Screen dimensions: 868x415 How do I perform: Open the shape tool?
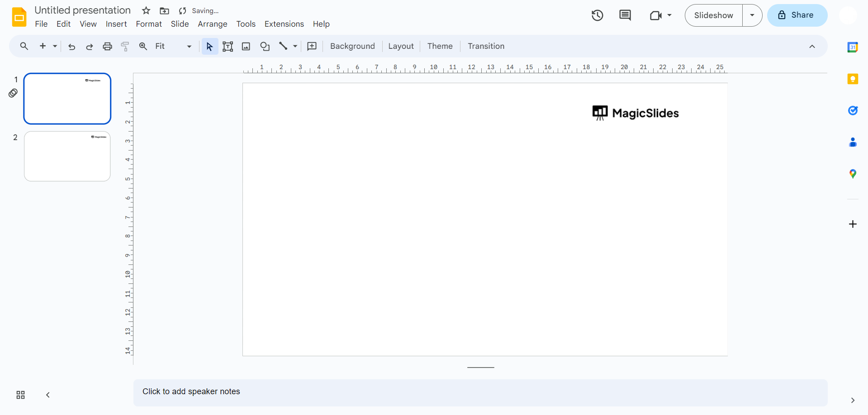point(265,46)
